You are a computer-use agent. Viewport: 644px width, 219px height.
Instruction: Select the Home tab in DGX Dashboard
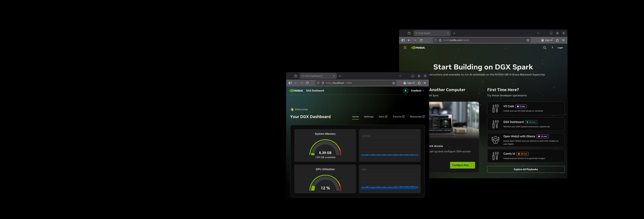(355, 117)
